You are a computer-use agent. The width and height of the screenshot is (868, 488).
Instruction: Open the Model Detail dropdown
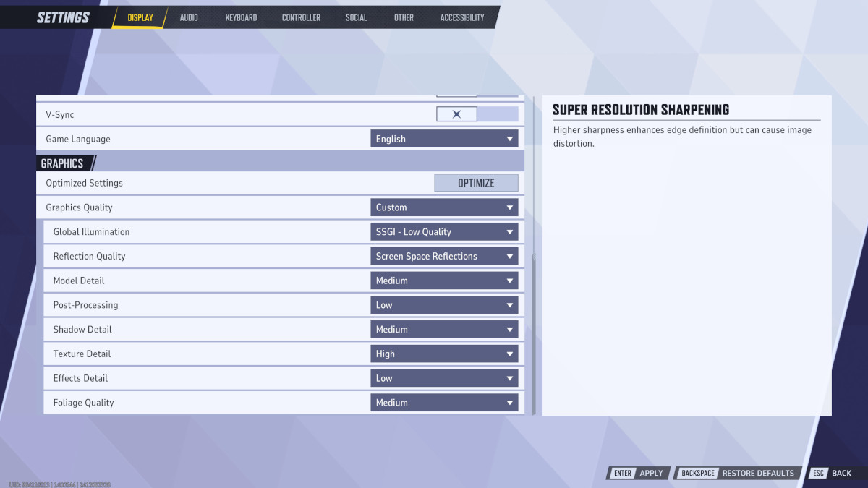point(444,281)
